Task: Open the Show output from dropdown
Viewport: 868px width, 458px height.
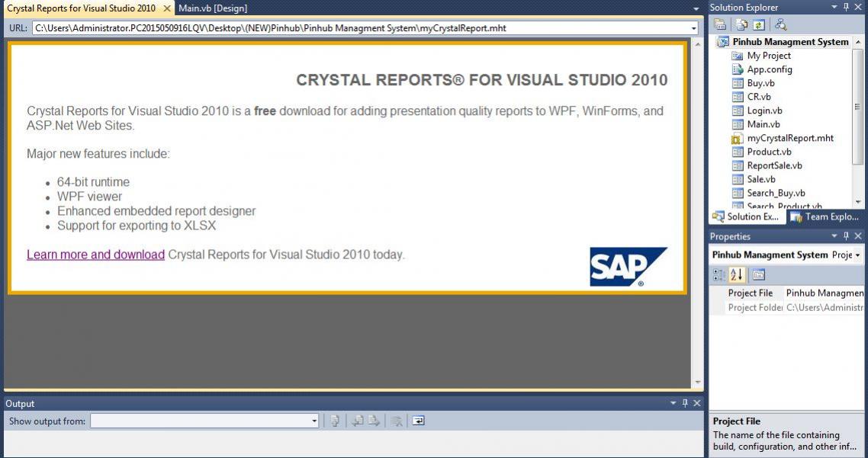Action: (x=314, y=421)
